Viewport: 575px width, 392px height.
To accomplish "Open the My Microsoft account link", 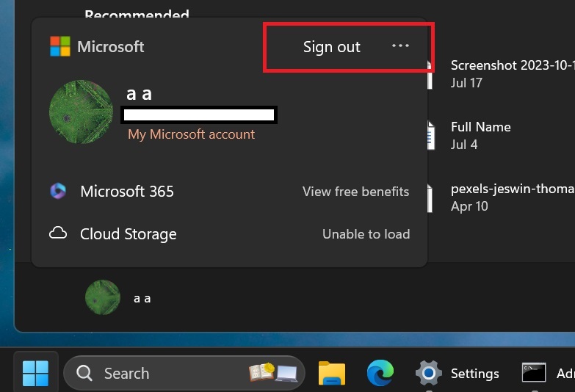I will pyautogui.click(x=191, y=134).
